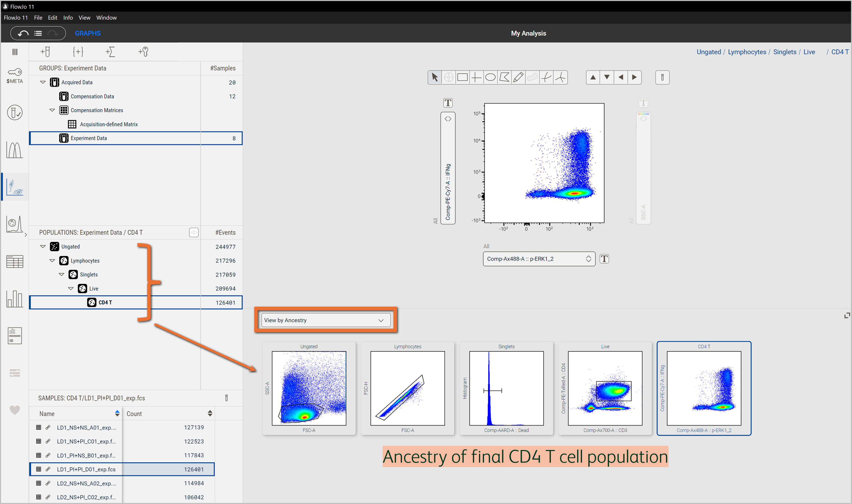Choose the polygon gate tool
The height and width of the screenshot is (504, 852).
click(x=504, y=77)
